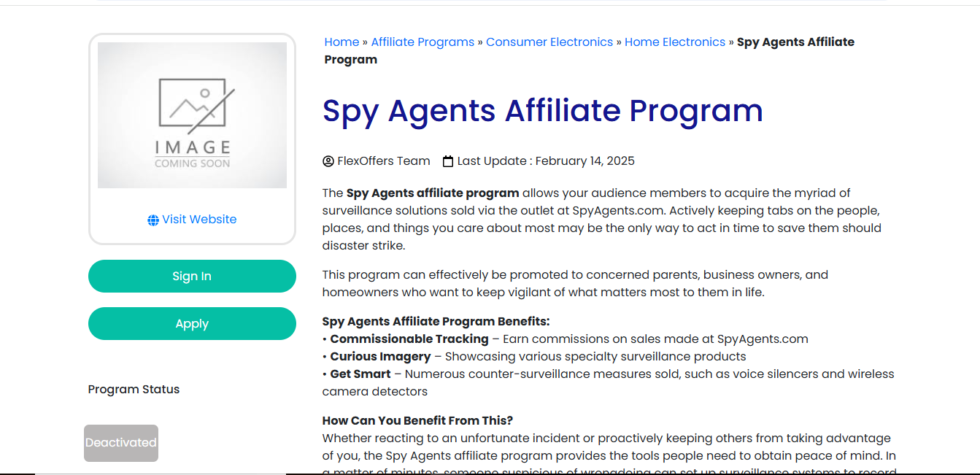Viewport: 980px width, 475px height.
Task: Select the Home Electronics breadcrumb link
Action: point(675,42)
